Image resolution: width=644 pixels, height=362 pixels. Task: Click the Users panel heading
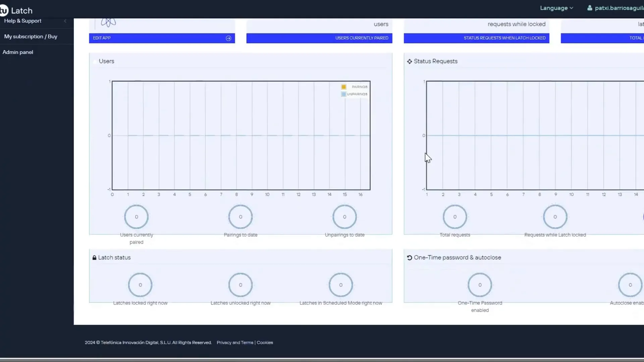point(106,61)
